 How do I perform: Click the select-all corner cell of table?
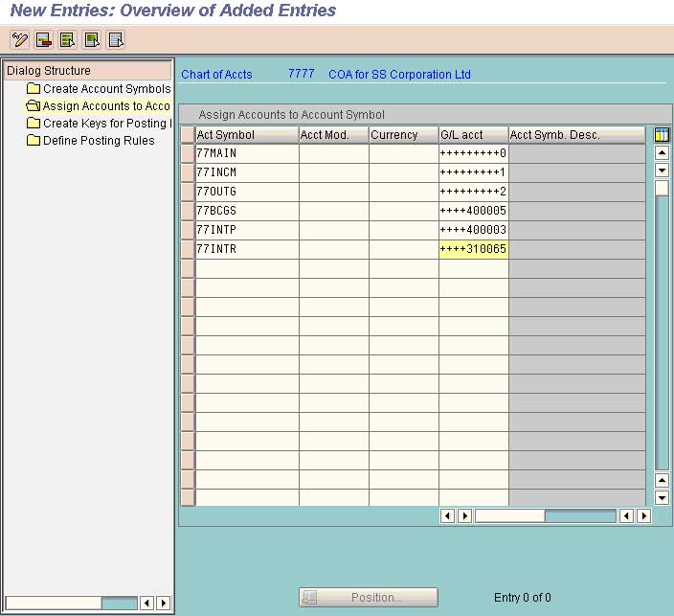(188, 135)
